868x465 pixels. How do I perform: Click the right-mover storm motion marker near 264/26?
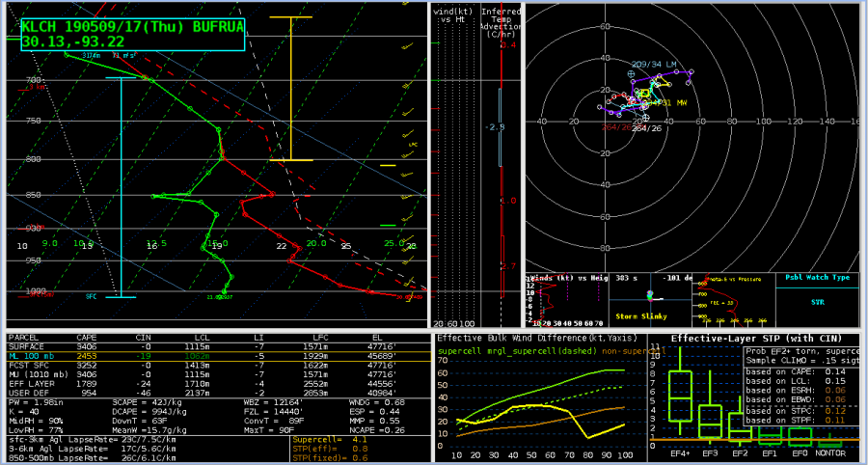point(646,119)
